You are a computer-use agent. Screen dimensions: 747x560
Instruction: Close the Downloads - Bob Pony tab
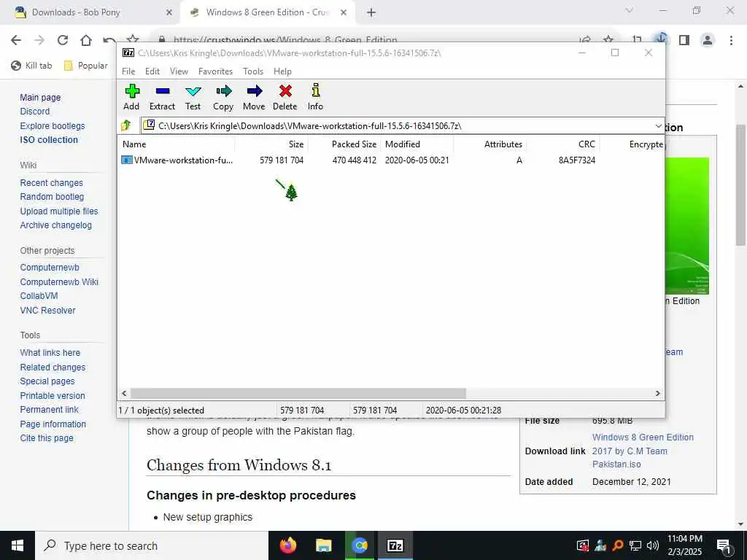pos(169,13)
